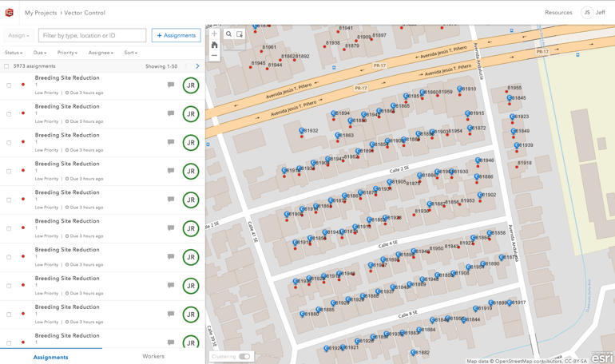615x364 pixels.
Task: Select blue map pin labeled 81937
Action: click(x=378, y=291)
